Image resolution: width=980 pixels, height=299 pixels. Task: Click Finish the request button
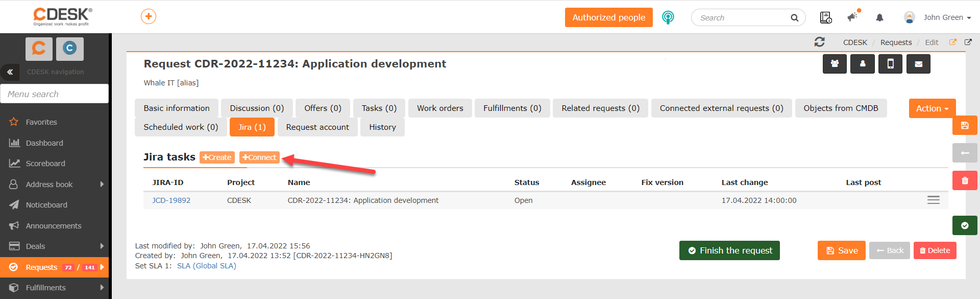click(729, 250)
